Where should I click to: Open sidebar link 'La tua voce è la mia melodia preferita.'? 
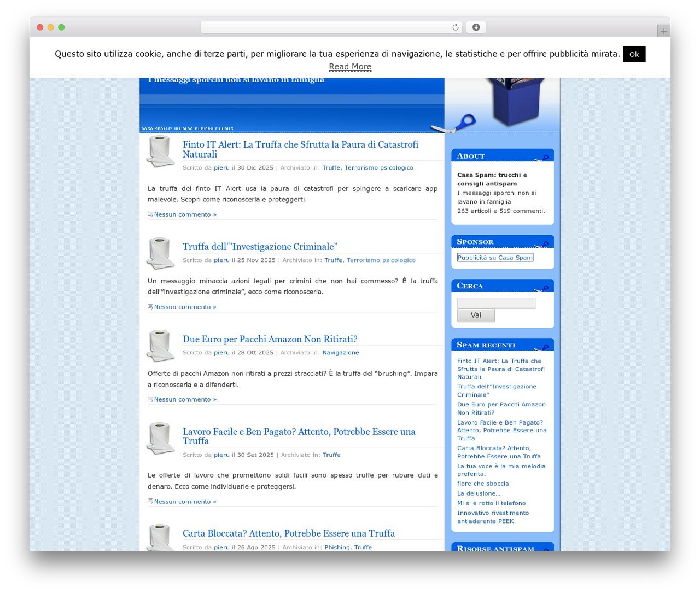[x=501, y=470]
